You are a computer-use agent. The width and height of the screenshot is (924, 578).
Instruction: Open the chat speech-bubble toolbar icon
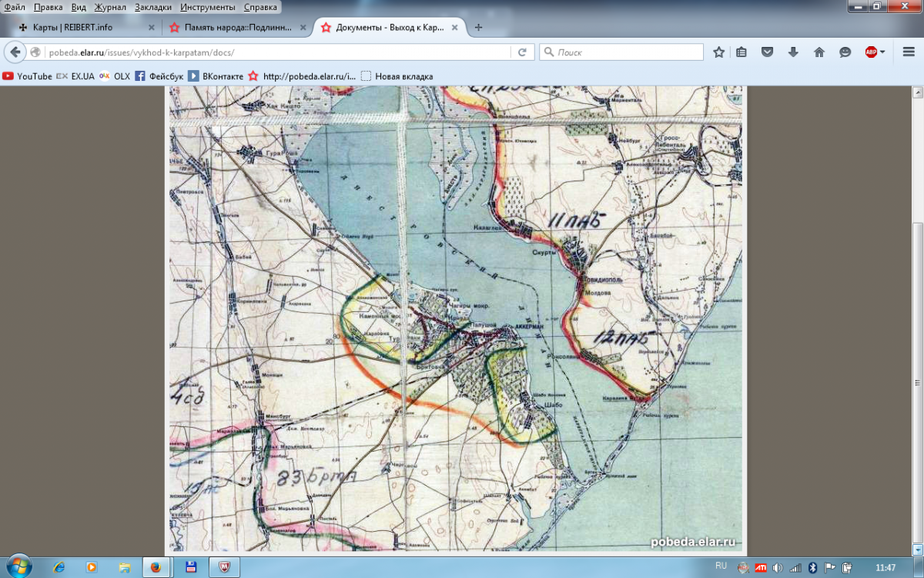[845, 52]
